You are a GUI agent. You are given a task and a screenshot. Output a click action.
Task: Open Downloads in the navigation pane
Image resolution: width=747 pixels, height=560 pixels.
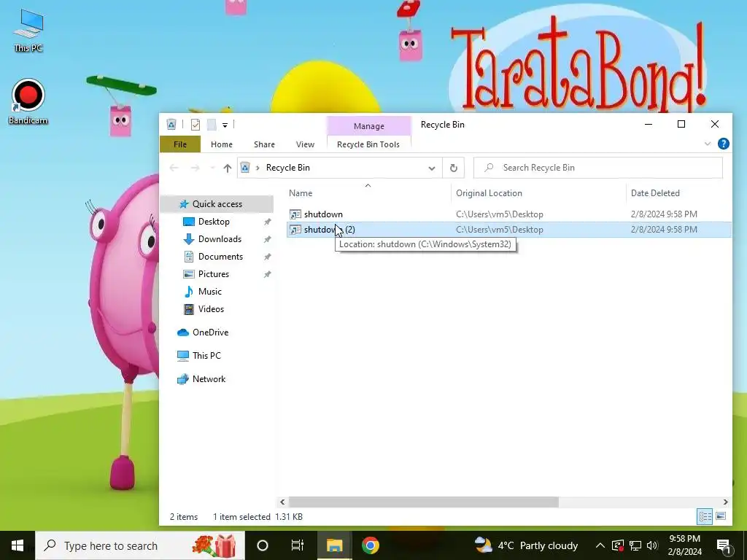point(220,239)
